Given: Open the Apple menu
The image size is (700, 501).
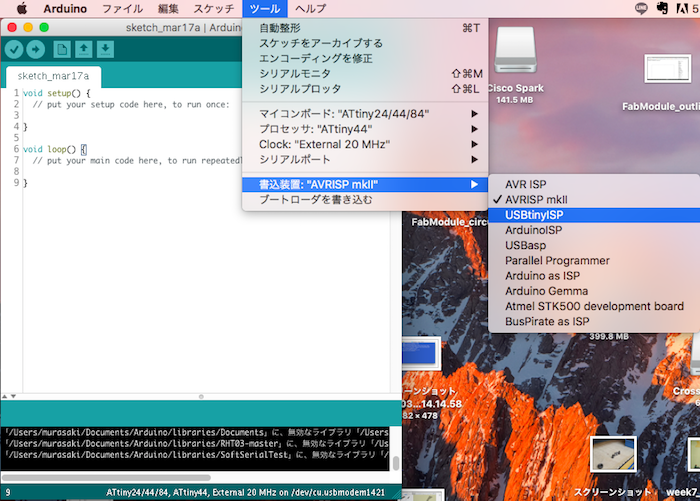Looking at the screenshot, I should (x=21, y=8).
